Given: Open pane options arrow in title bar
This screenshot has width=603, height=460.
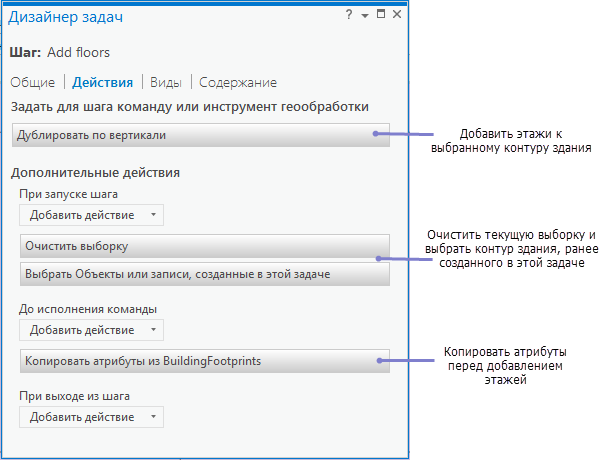Looking at the screenshot, I should click(365, 15).
